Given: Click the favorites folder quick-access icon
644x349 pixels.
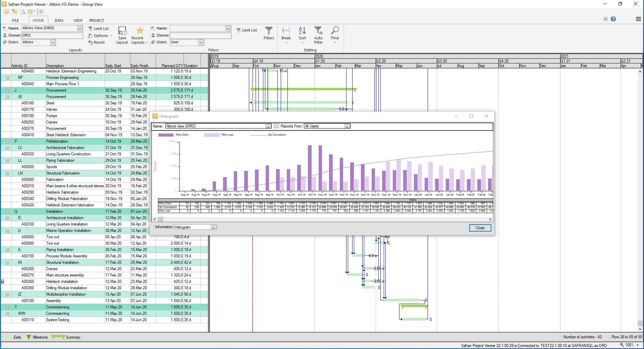Looking at the screenshot, I should (x=30, y=12).
